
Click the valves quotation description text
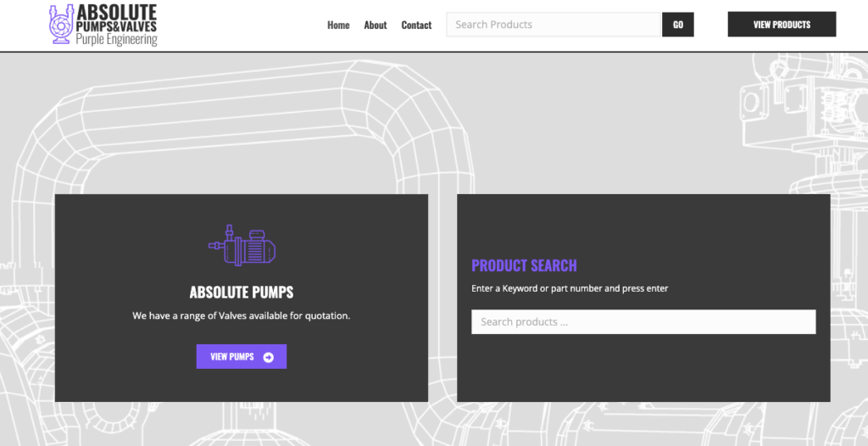click(x=242, y=315)
